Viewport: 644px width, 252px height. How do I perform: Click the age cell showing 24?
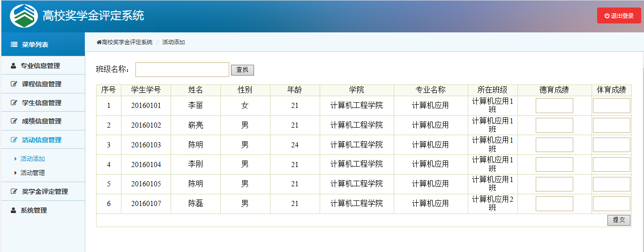(x=295, y=145)
